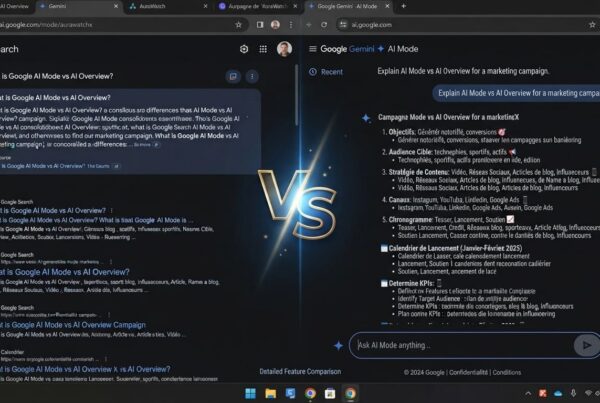Click the sparkle icon beside the Campagne response
The image size is (600, 403).
coord(366,118)
